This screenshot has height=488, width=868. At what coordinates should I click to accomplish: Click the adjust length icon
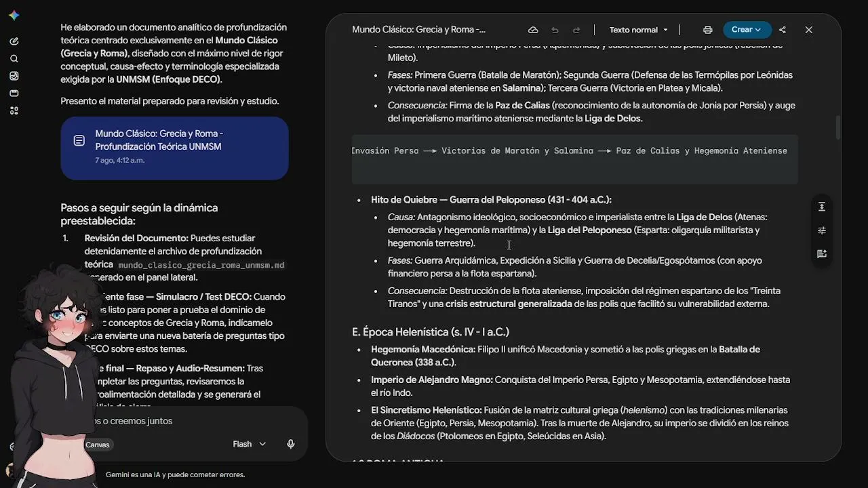tap(821, 207)
